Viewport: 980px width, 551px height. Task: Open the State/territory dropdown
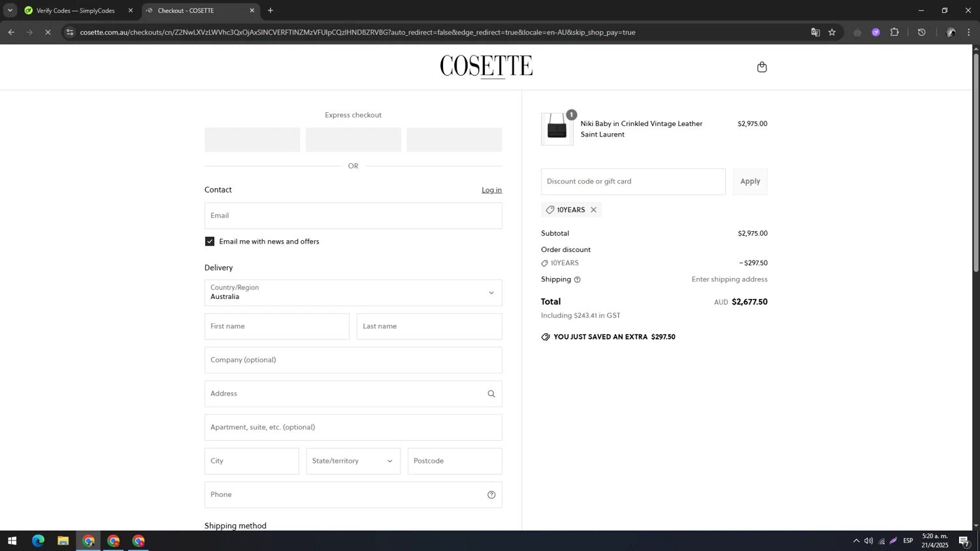(x=353, y=461)
